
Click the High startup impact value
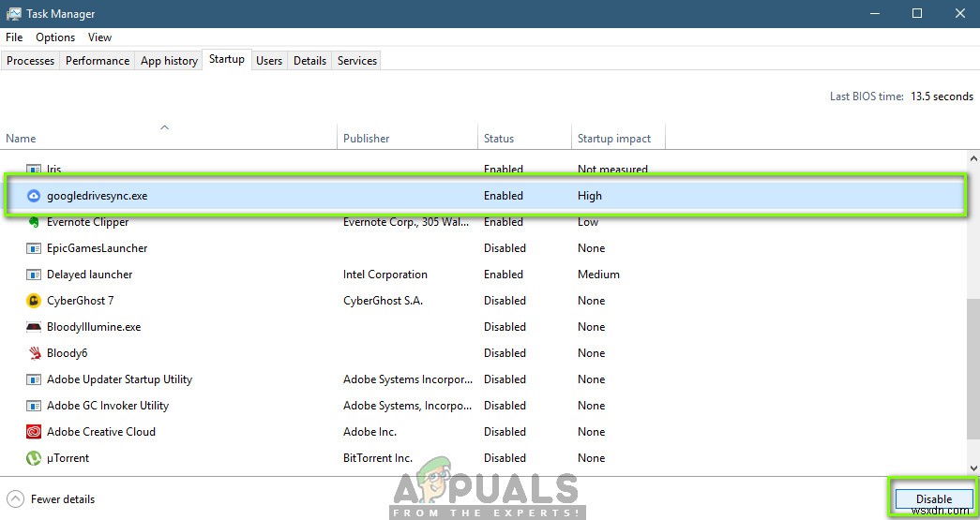[x=589, y=196]
